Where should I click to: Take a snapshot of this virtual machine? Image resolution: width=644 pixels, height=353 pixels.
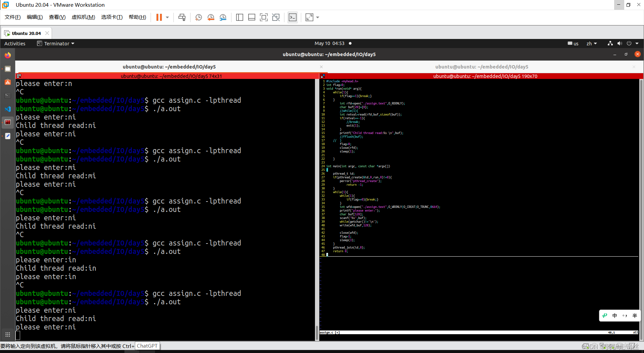[x=198, y=17]
